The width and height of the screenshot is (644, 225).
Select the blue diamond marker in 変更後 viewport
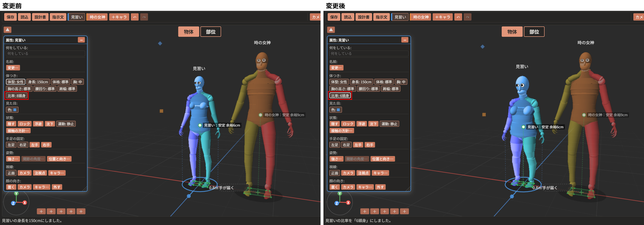point(483,46)
